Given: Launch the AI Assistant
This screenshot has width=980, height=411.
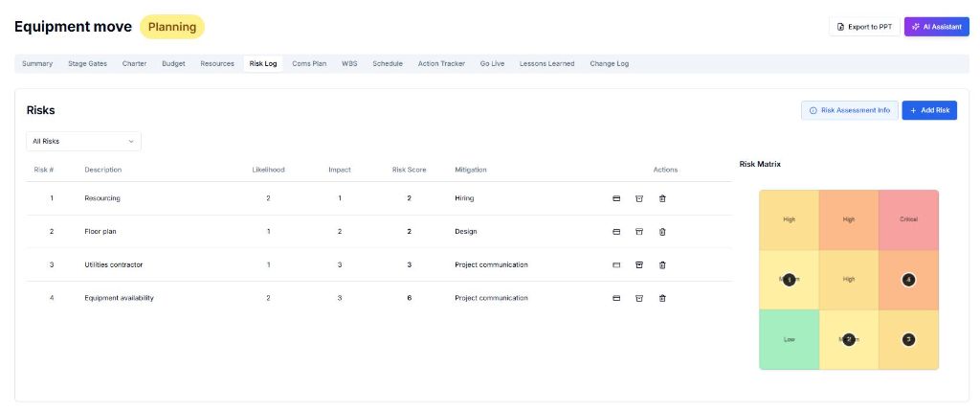Looking at the screenshot, I should (x=936, y=27).
